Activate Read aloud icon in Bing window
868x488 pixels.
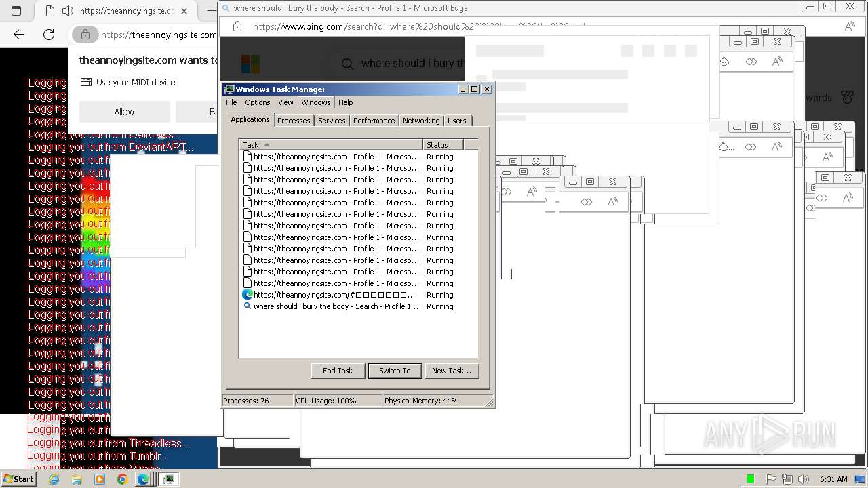[850, 26]
